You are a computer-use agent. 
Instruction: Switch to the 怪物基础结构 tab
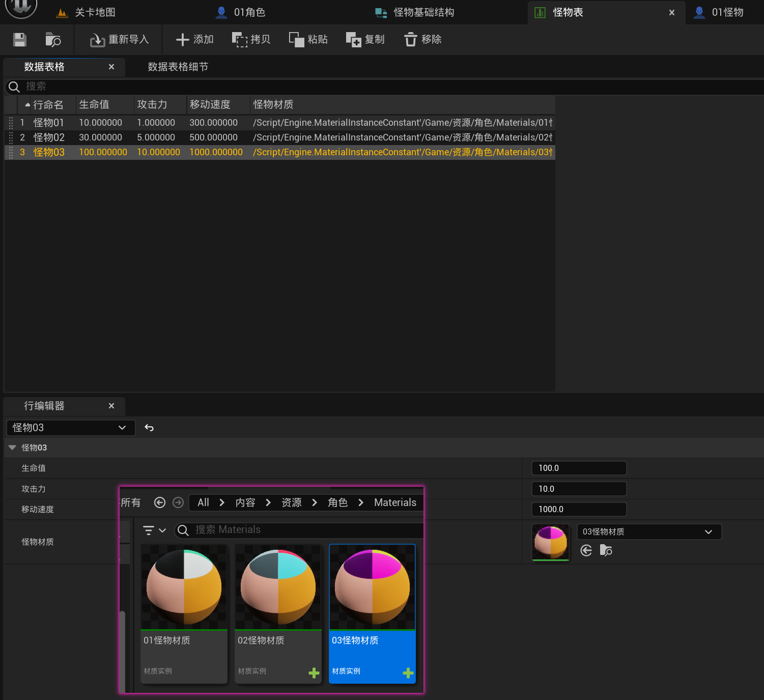coord(423,12)
